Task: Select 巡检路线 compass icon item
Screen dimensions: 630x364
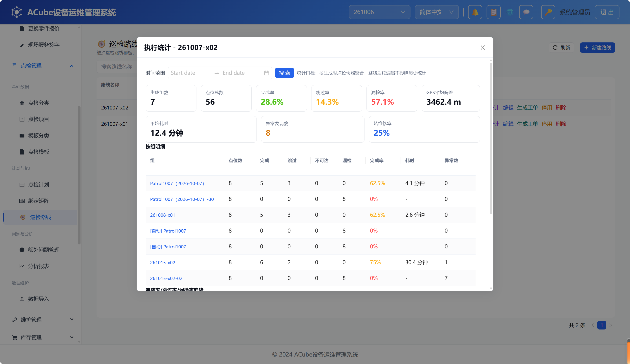Action: click(40, 217)
